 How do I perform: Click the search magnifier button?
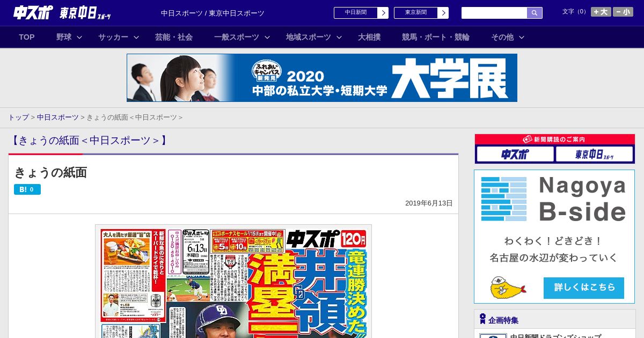coord(535,13)
